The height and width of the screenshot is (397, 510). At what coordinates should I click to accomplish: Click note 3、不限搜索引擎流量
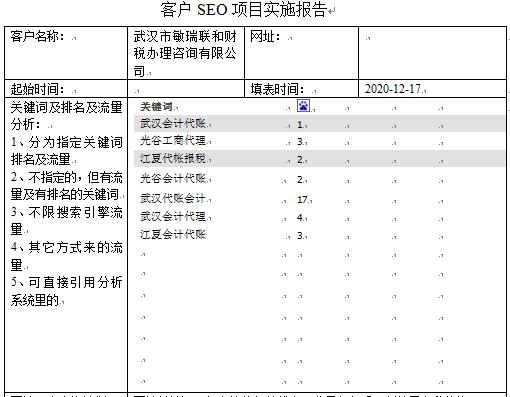[x=66, y=221]
